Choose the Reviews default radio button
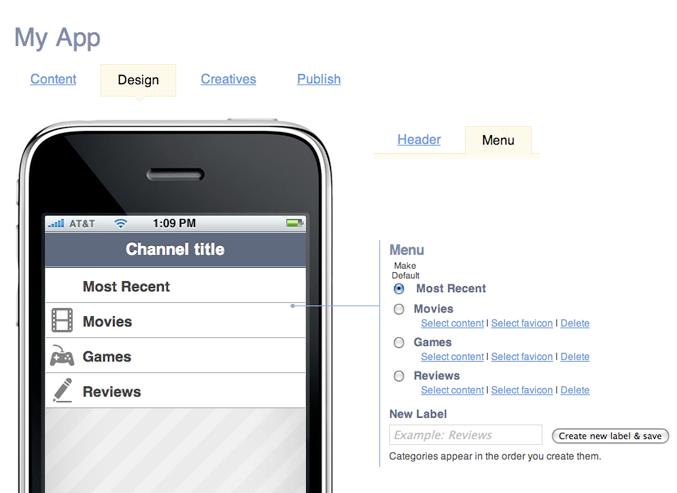Image resolution: width=677 pixels, height=493 pixels. [399, 376]
